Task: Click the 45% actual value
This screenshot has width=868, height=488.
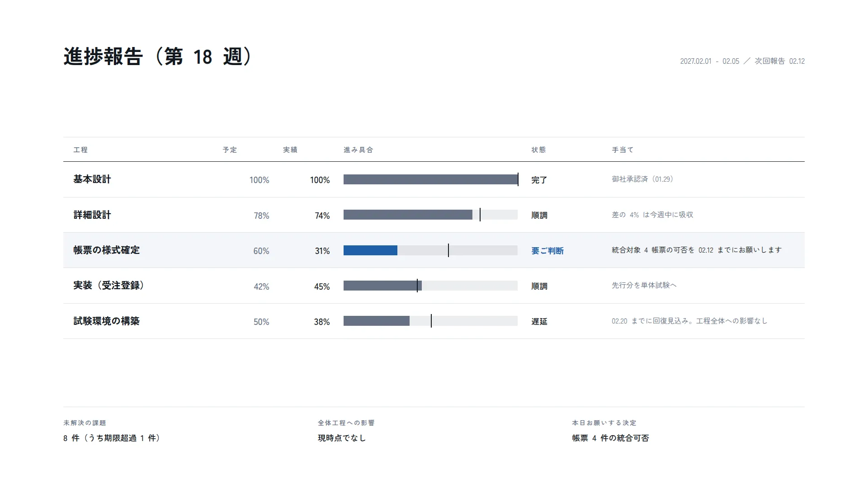Action: click(322, 287)
